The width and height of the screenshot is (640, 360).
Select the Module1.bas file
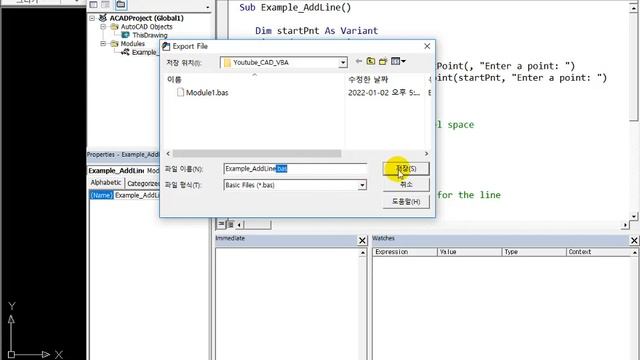point(203,93)
